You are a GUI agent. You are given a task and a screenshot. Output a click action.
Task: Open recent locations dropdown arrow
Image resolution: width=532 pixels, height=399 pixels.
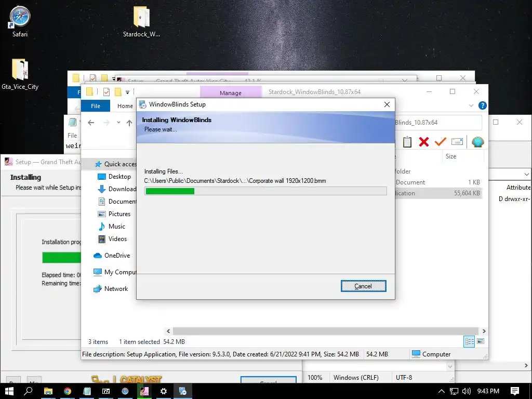click(x=118, y=123)
